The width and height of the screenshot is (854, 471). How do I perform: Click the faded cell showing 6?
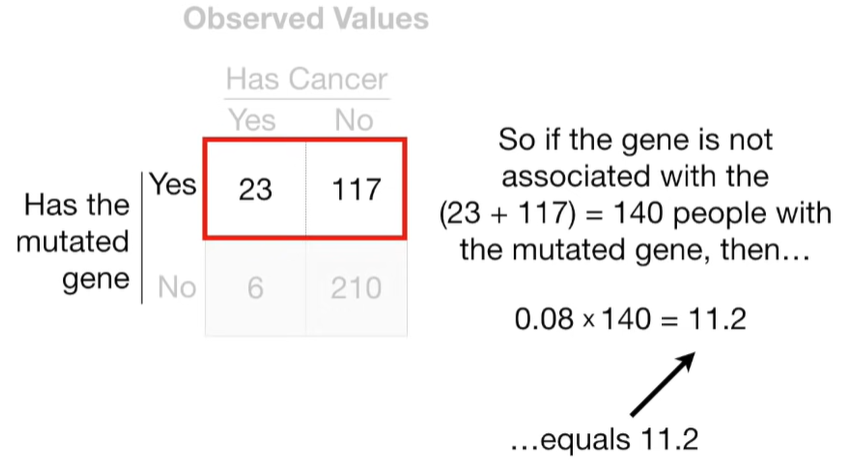tap(255, 288)
